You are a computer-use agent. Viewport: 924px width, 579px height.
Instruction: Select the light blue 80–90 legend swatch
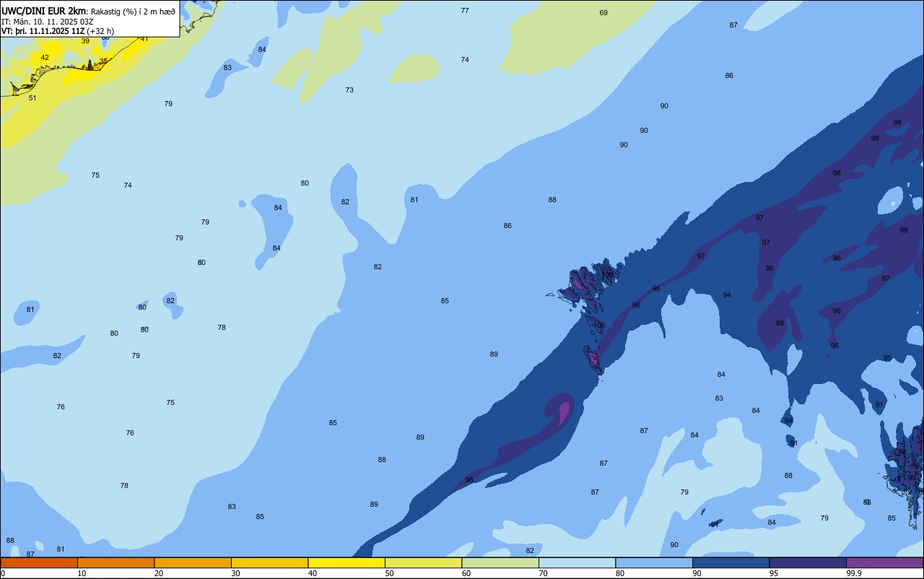coord(654,562)
